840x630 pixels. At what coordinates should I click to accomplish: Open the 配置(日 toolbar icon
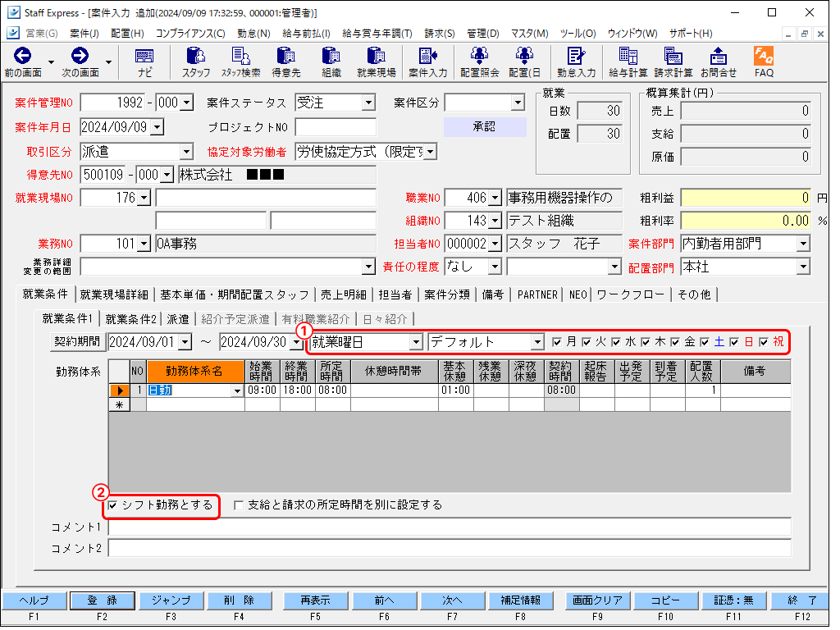click(524, 62)
